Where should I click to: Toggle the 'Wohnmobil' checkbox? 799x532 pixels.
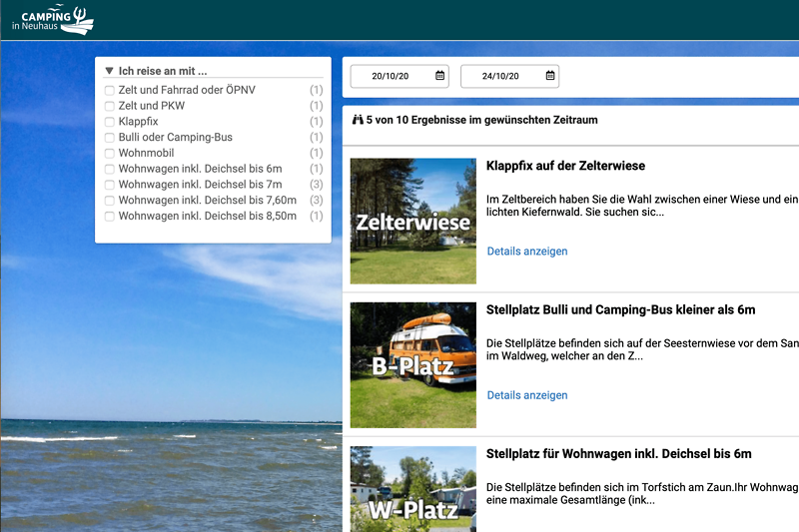point(110,154)
